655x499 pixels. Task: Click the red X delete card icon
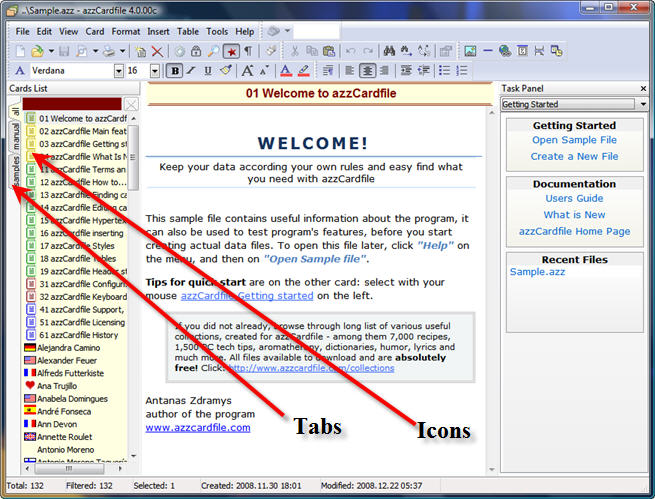click(157, 51)
